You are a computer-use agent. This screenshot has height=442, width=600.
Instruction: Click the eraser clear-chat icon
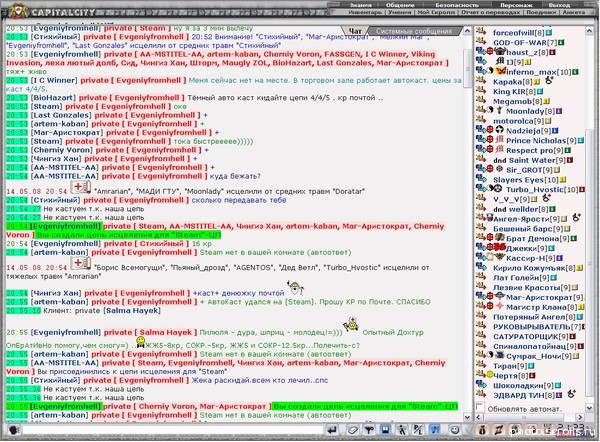353,430
